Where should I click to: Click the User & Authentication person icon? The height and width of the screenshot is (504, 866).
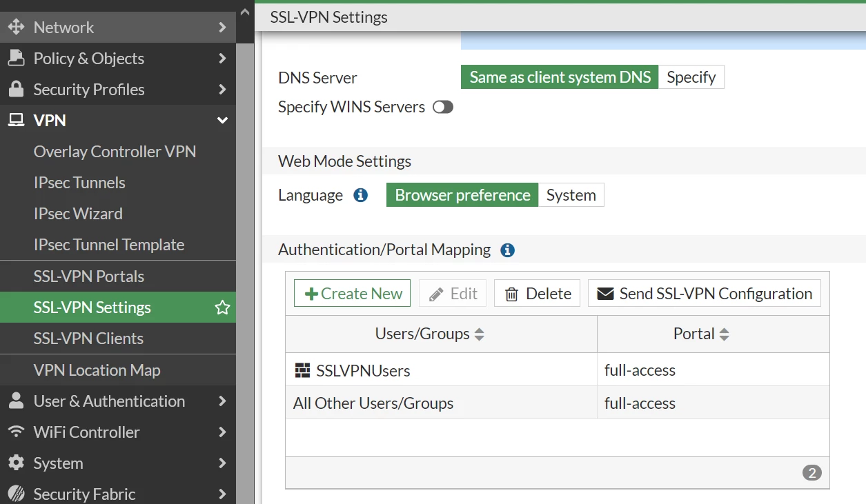click(16, 401)
